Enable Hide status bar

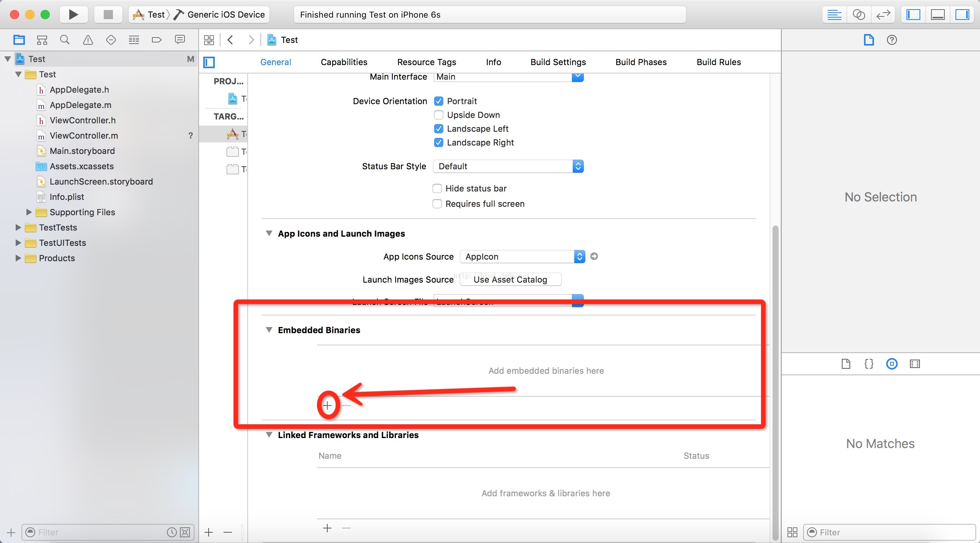point(437,188)
